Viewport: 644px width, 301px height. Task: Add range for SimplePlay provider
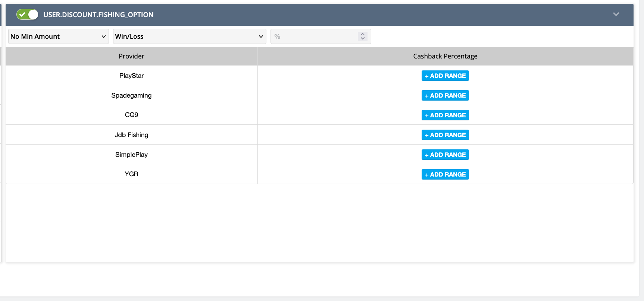pyautogui.click(x=445, y=155)
